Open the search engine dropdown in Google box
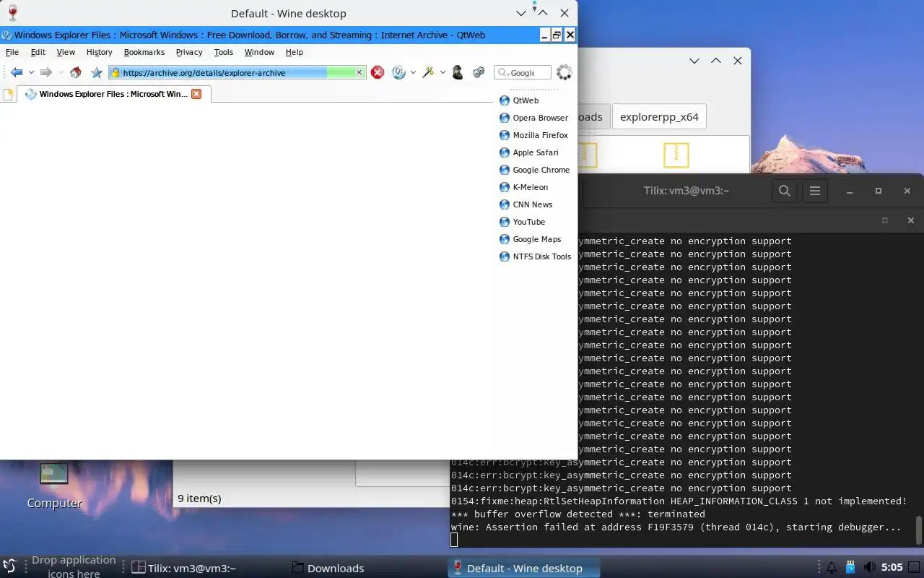This screenshot has width=924, height=578. 503,72
